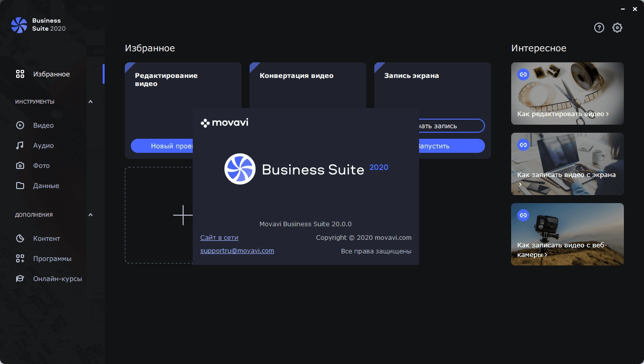Click the movavi logo in About dialog
Image resolution: width=644 pixels, height=364 pixels.
point(224,123)
